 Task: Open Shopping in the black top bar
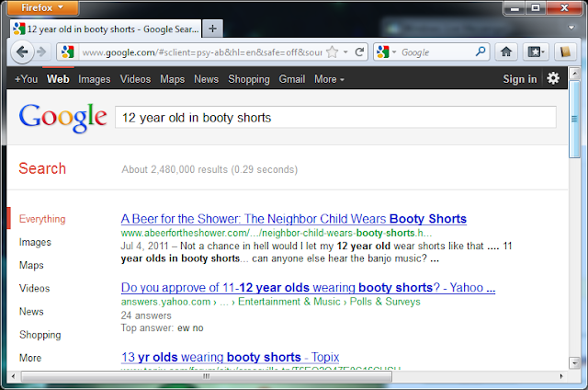pos(249,79)
